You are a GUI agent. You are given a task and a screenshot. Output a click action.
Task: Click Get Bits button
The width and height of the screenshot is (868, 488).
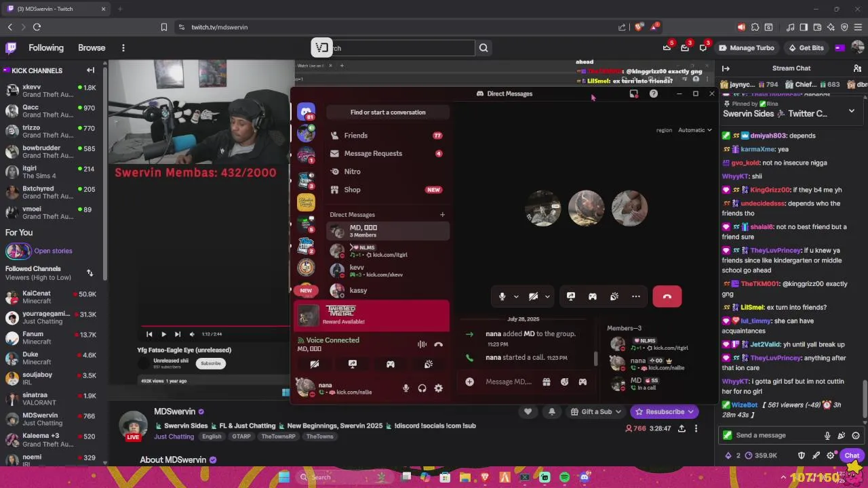806,48
